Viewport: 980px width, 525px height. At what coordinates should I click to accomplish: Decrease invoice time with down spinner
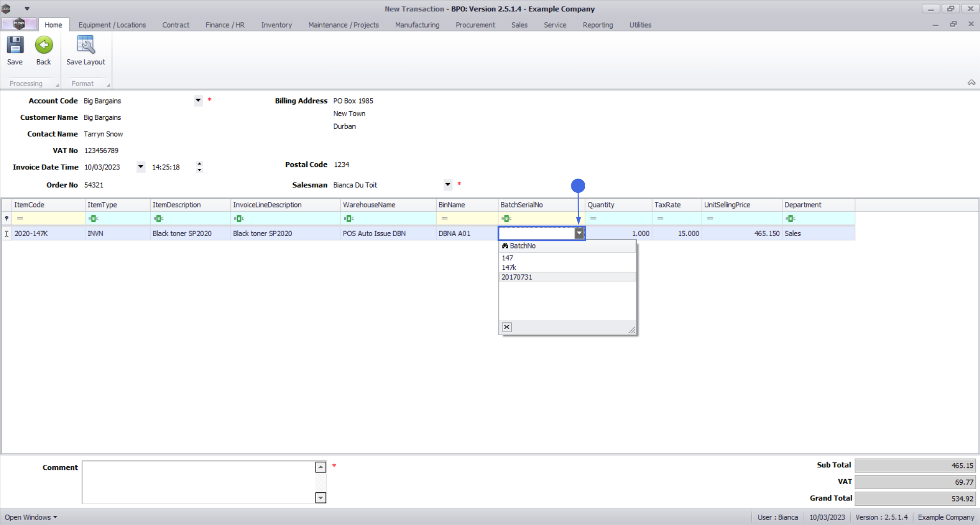click(x=199, y=170)
